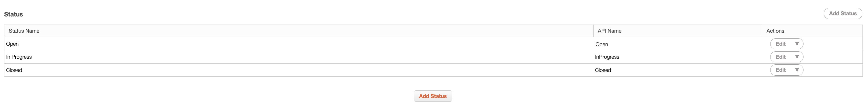Edit the Closed status
Screen dimensions: 868x112
780,70
